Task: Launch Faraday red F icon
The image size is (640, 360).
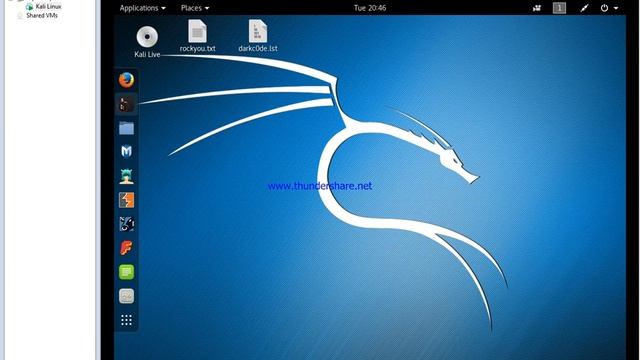Action: pyautogui.click(x=127, y=248)
